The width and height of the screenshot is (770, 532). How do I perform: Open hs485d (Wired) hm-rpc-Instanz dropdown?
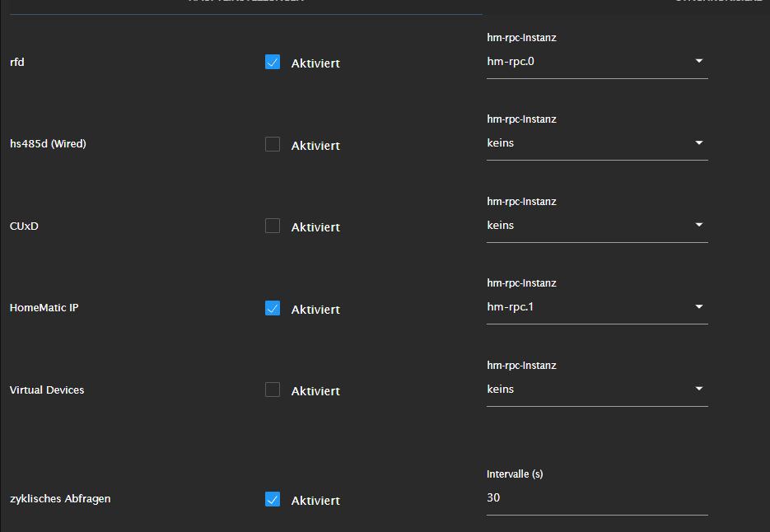point(597,143)
